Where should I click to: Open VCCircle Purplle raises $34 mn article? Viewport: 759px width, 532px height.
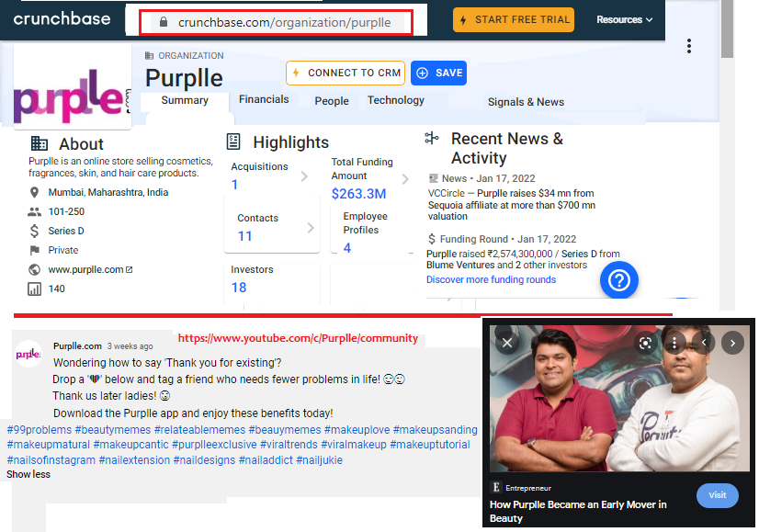click(511, 205)
